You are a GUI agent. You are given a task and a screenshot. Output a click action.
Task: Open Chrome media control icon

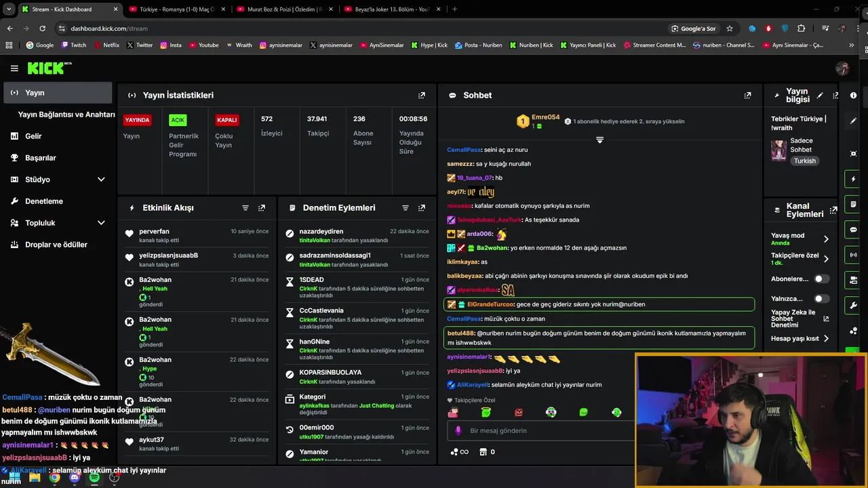825,28
